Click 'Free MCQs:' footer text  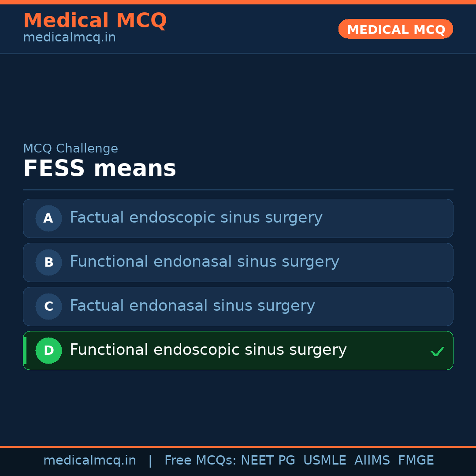(200, 461)
